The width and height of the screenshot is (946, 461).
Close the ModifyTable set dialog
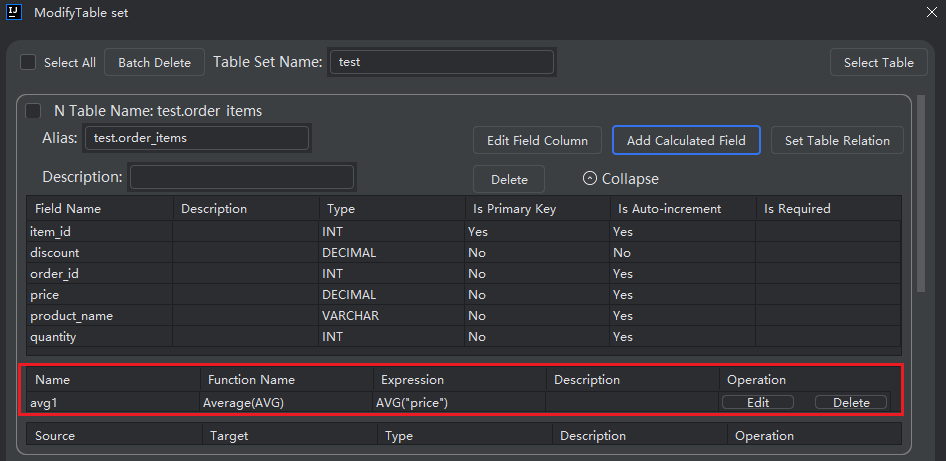(931, 13)
